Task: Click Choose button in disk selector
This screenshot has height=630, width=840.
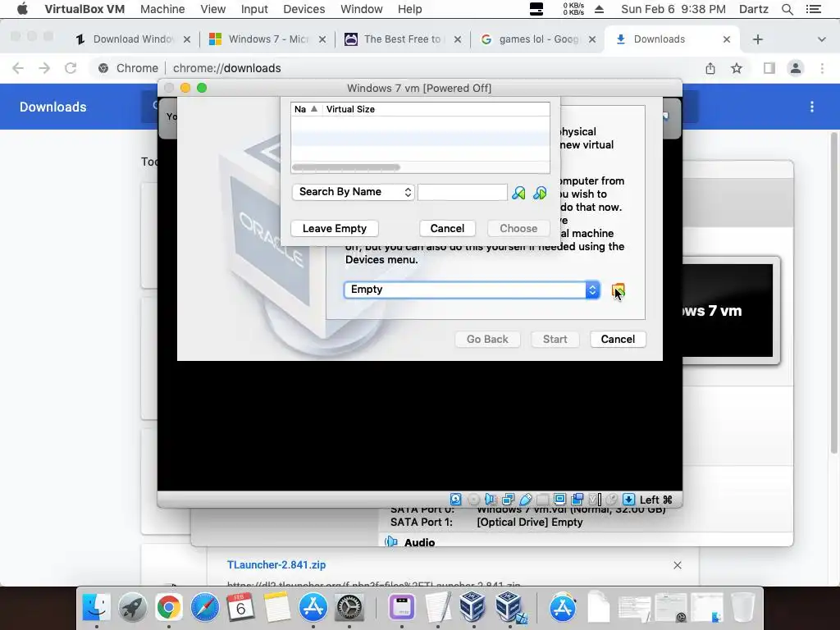Action: 518,228
